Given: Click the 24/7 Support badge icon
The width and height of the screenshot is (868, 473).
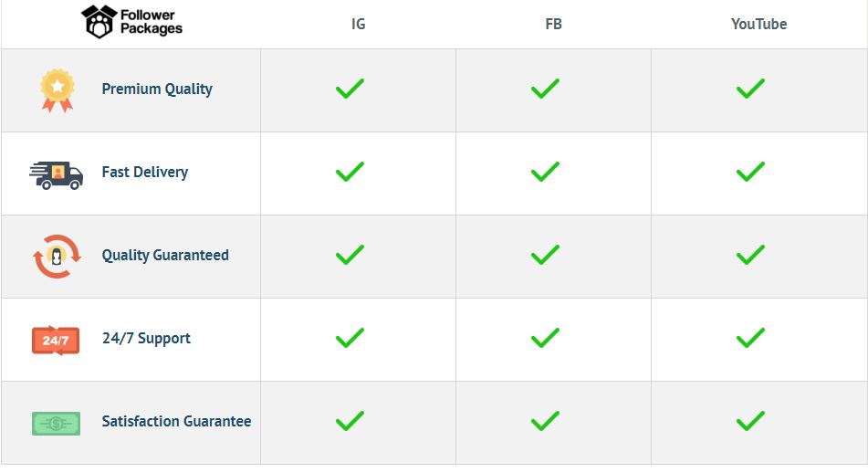Looking at the screenshot, I should 56,340.
